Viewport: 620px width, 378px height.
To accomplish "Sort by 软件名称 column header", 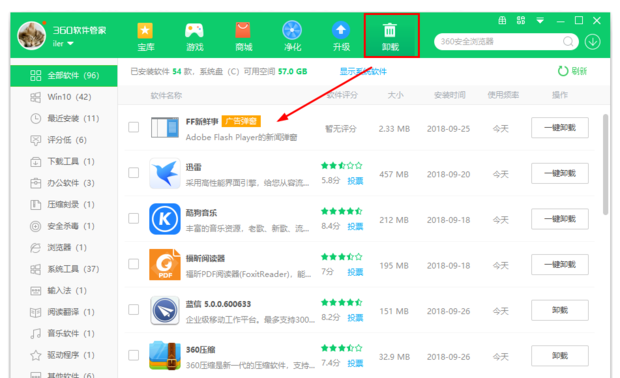I will [166, 96].
